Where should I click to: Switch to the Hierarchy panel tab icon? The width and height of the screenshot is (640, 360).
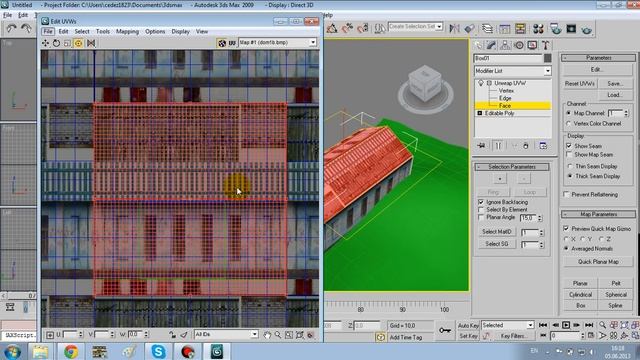[505, 45]
